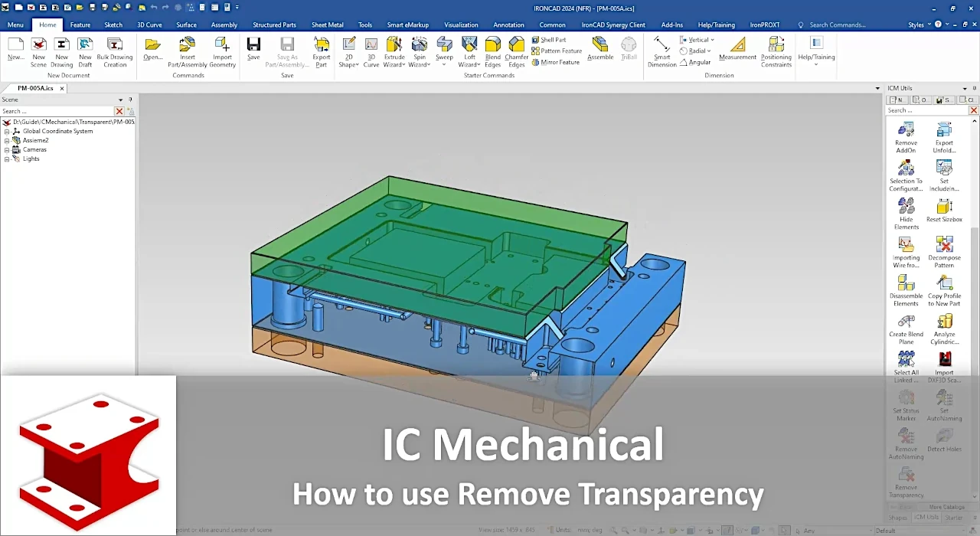The image size is (980, 536).
Task: Expand the Lights tree node
Action: tap(7, 159)
